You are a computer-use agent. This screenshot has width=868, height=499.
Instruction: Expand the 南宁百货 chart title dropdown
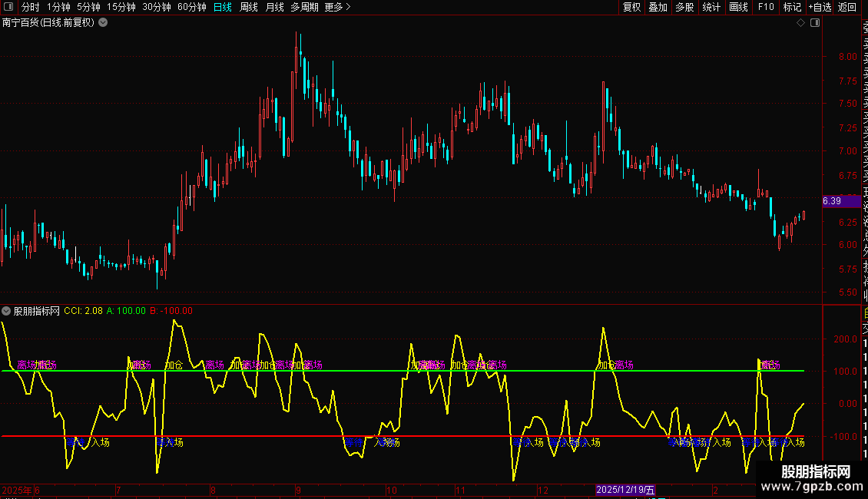[x=103, y=23]
